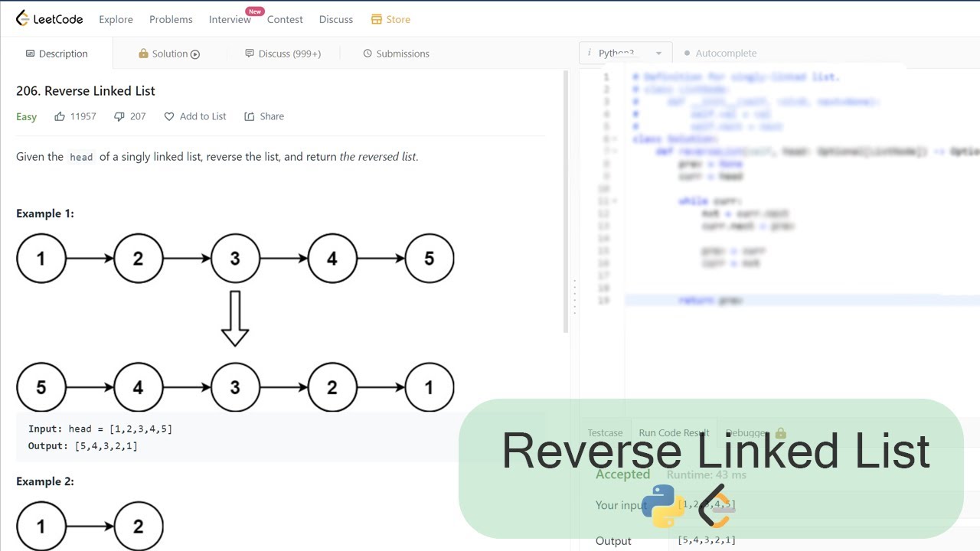Viewport: 980px width, 551px height.
Task: Switch to the Submissions tab
Action: (396, 54)
